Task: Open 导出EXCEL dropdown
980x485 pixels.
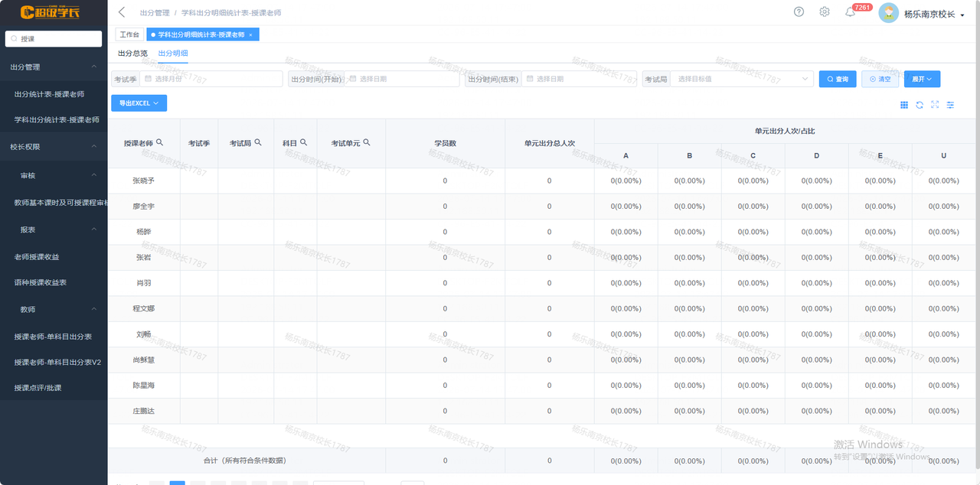Action: click(139, 103)
